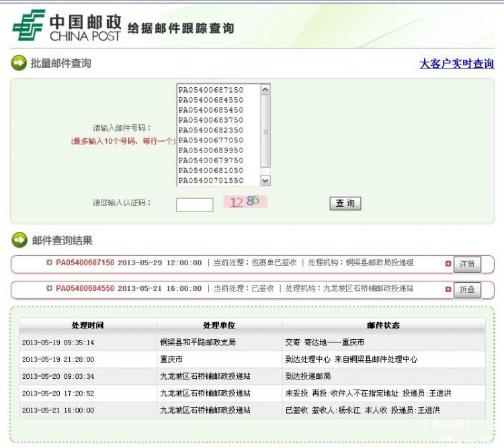This screenshot has width=504, height=448.
Task: Click cell 铜梁县和平路邮政支局
Action: [219, 343]
